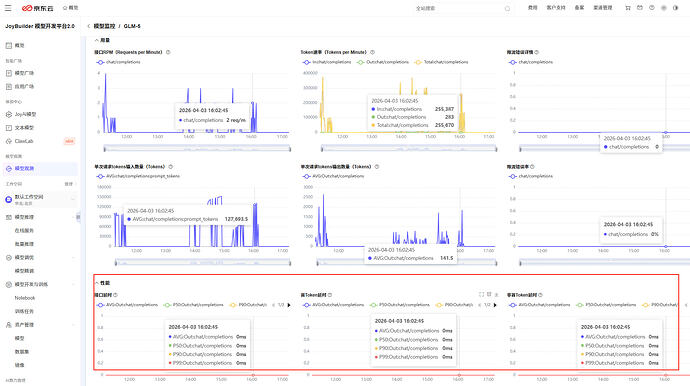Click the theme contrast icon in header
The width and height of the screenshot is (690, 386).
pyautogui.click(x=675, y=8)
